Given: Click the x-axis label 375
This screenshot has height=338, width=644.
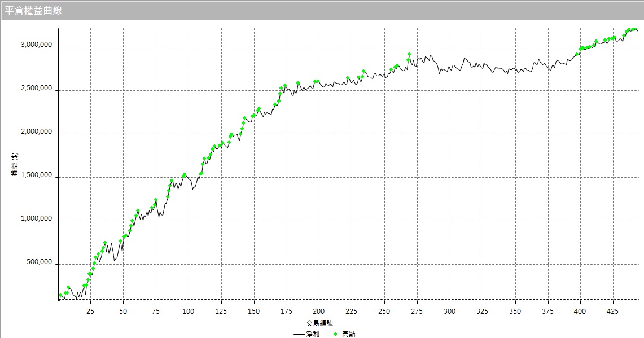Looking at the screenshot, I should [547, 311].
